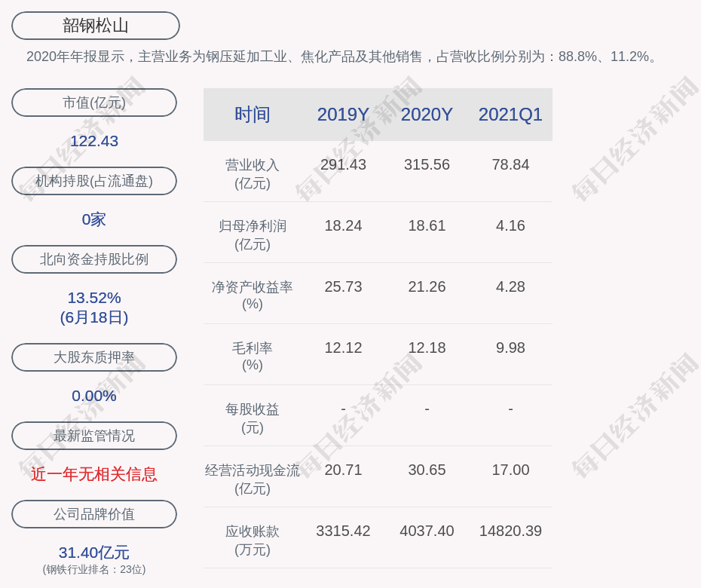Click the red 近一年无相关信息 text
The width and height of the screenshot is (701, 588).
coord(94,474)
